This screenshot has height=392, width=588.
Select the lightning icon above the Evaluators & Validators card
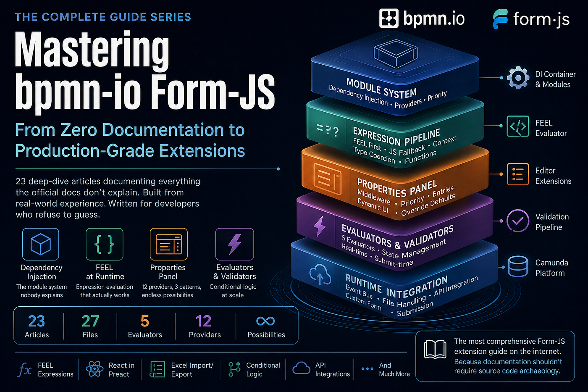(x=234, y=244)
